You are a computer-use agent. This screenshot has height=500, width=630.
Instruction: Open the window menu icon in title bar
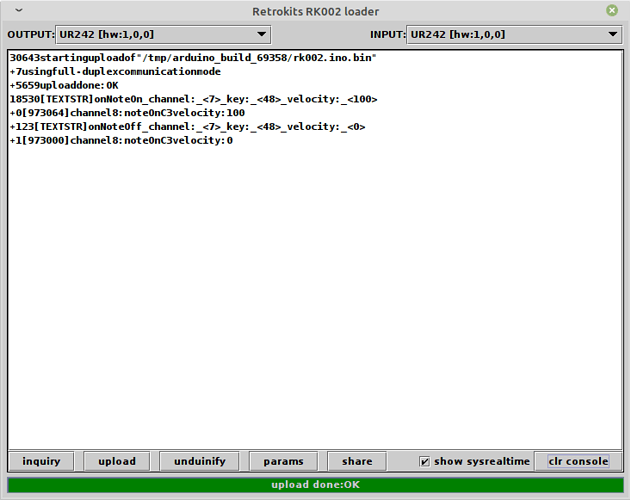tap(13, 10)
